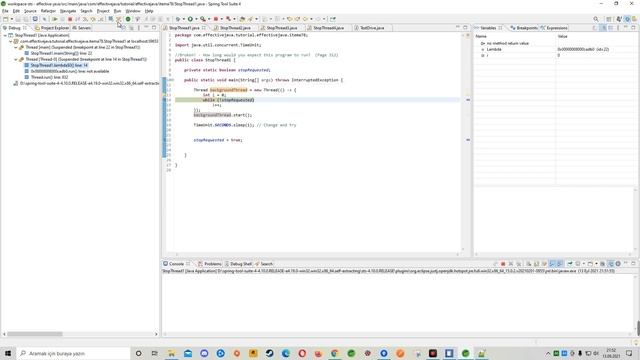Click Display Selected Console icon

click(x=578, y=264)
